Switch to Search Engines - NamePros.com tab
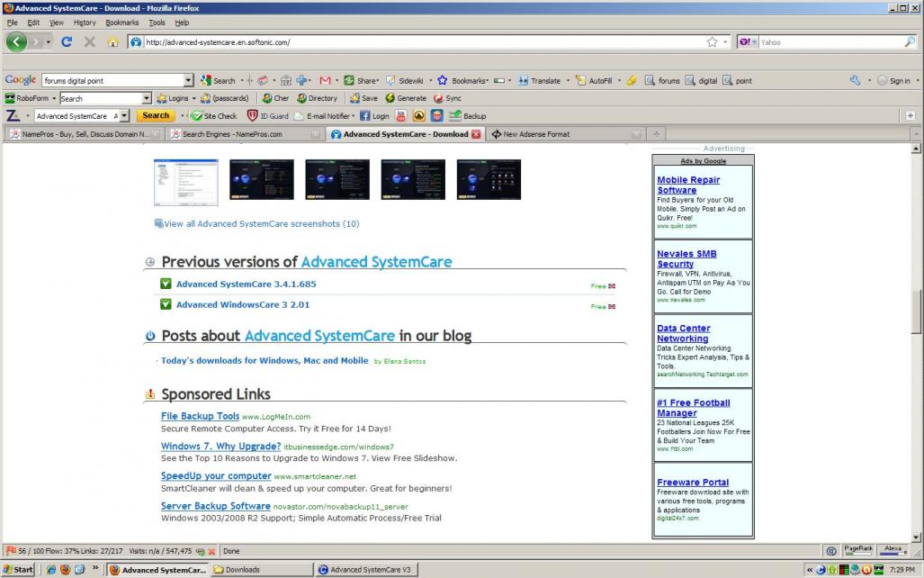Image resolution: width=924 pixels, height=578 pixels. coord(244,134)
